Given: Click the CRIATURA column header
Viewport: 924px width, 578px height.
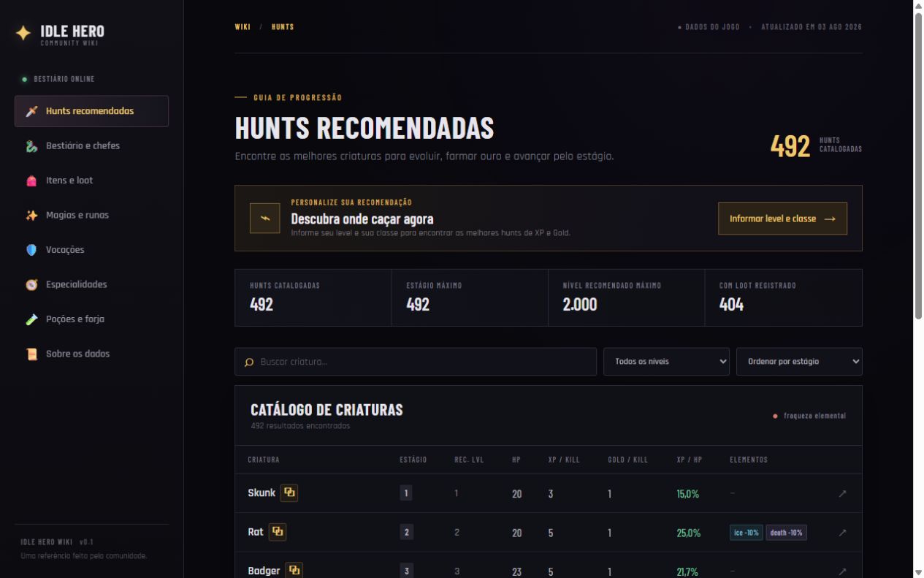Looking at the screenshot, I should pos(264,460).
